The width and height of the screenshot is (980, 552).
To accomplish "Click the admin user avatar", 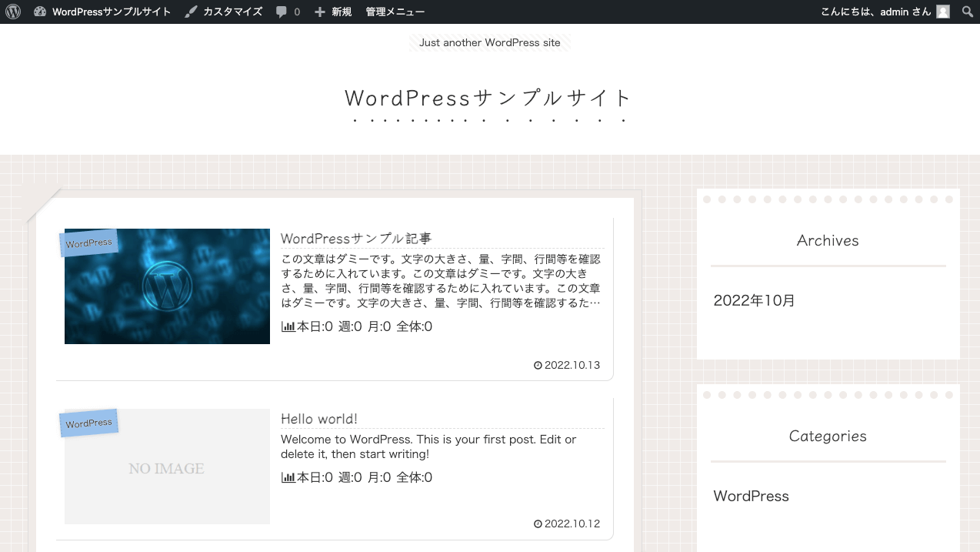I will (943, 12).
